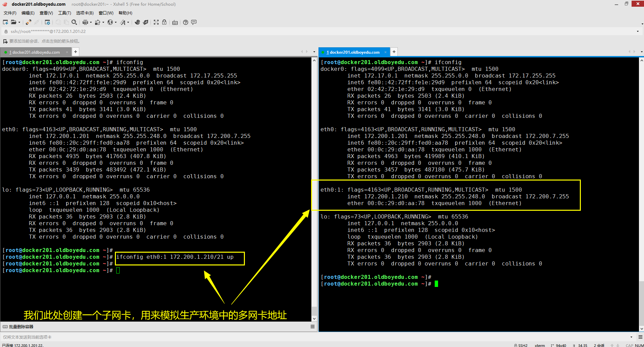Close the right docker201.oldboyedu.com tab
Viewport: 644px width, 347px height.
(x=385, y=52)
